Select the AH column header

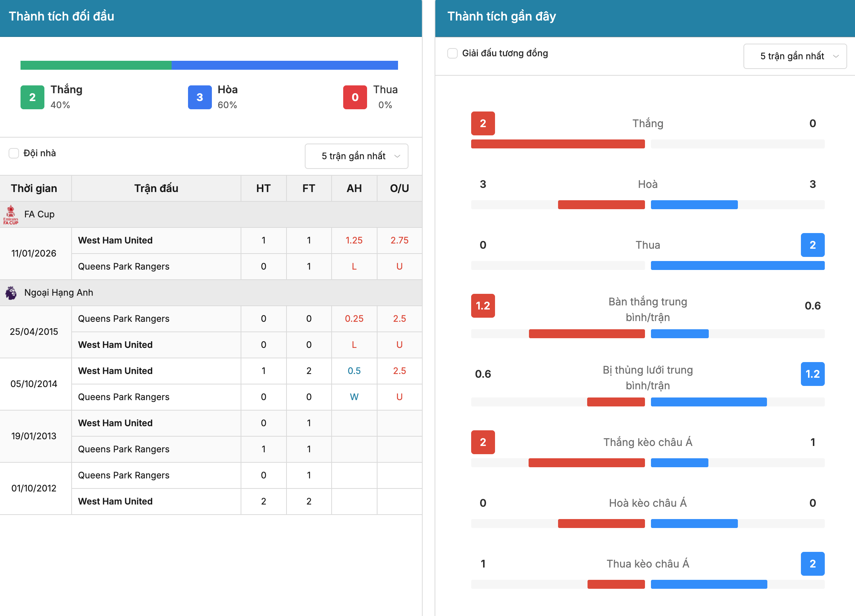pos(354,188)
